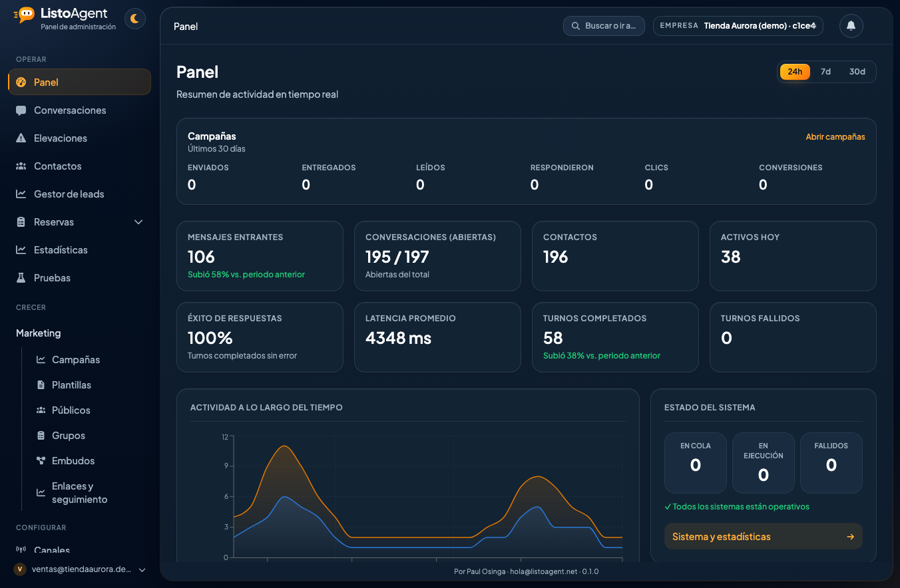Click the Activos Hoy 38 card

tap(793, 256)
